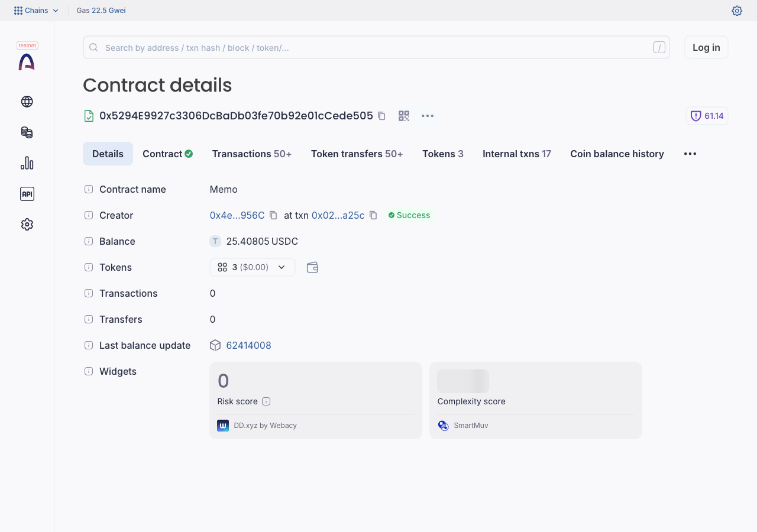757x532 pixels.
Task: Open the globe blockchain icon in sidebar
Action: coord(27,102)
